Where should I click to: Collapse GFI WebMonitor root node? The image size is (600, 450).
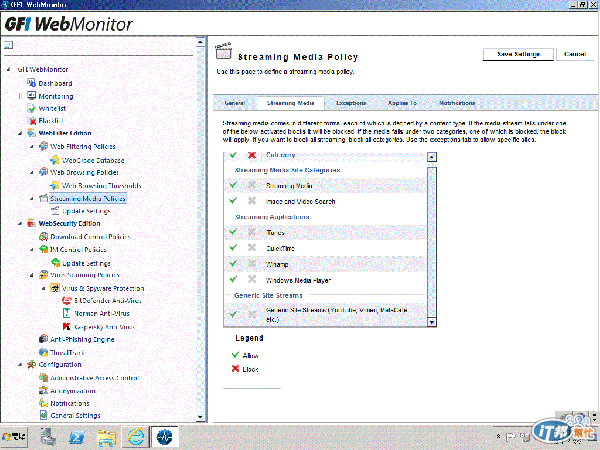8,69
